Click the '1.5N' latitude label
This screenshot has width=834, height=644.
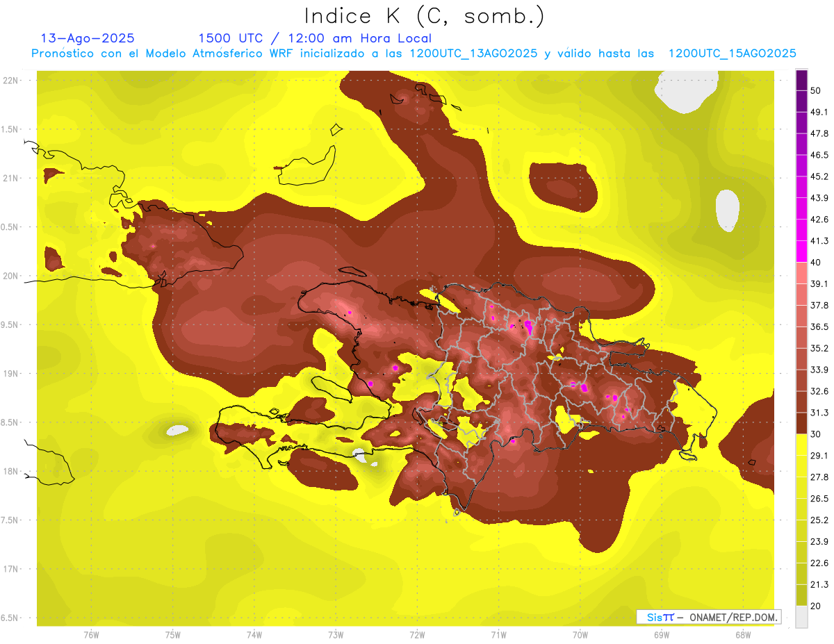[10, 129]
